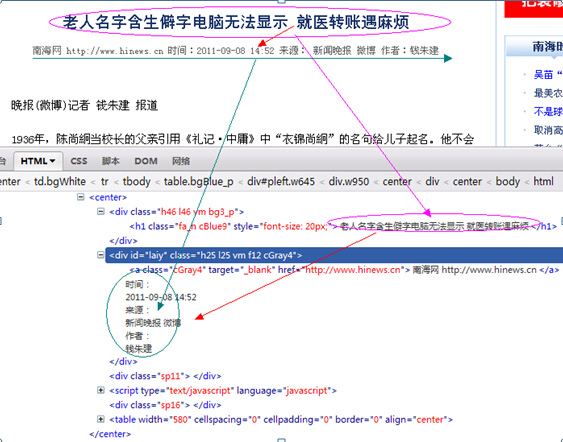
Task: Open sidebar link starting with 不是球
Action: (x=548, y=112)
